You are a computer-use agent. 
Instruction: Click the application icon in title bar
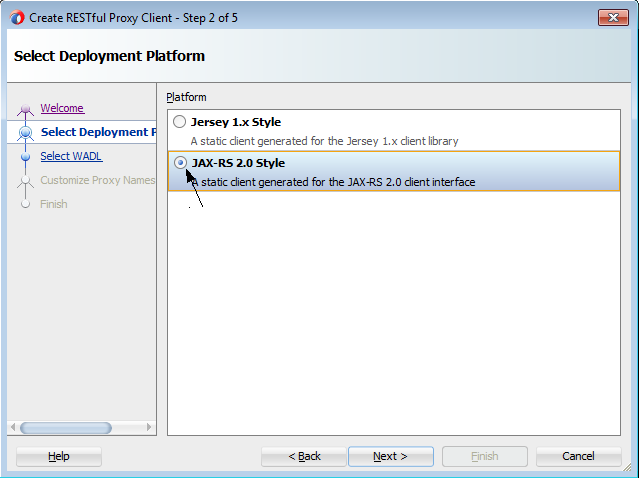(17, 18)
